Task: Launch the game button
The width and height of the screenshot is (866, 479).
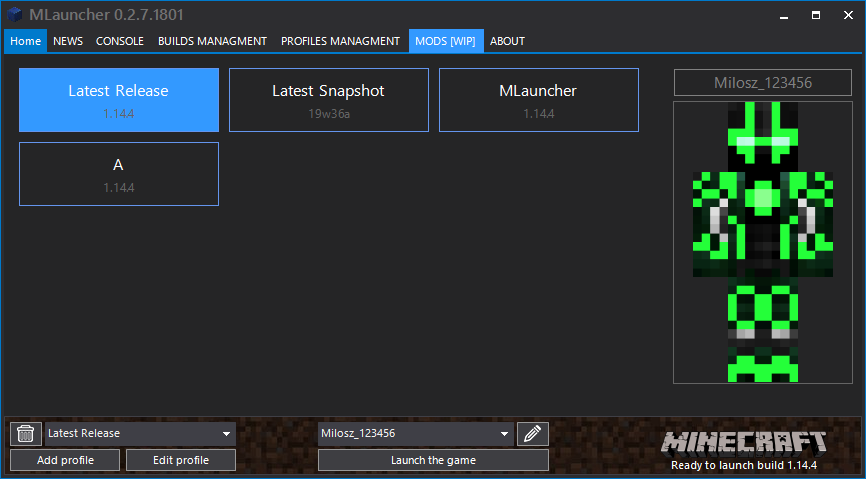Action: pos(433,460)
